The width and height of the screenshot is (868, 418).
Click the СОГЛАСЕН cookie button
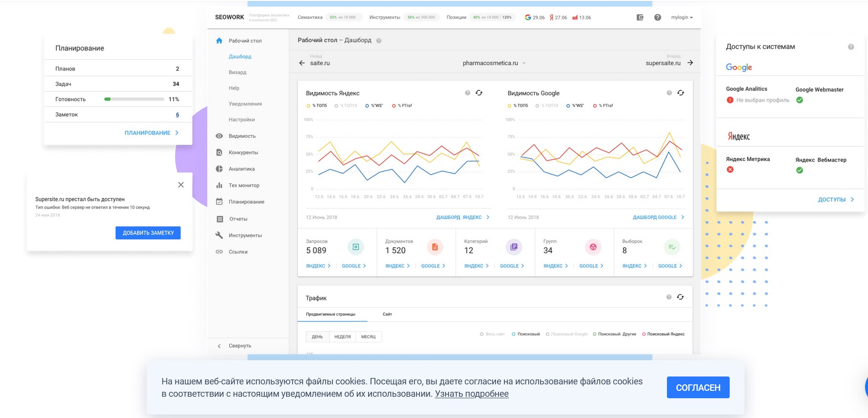(698, 388)
